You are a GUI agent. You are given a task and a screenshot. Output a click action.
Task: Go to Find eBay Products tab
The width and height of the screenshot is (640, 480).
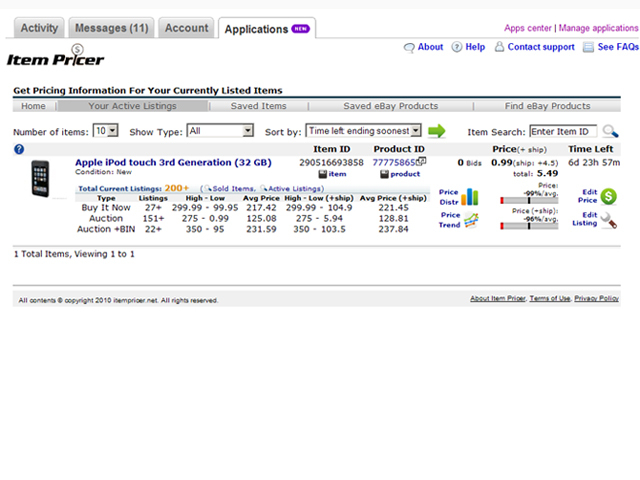547,106
